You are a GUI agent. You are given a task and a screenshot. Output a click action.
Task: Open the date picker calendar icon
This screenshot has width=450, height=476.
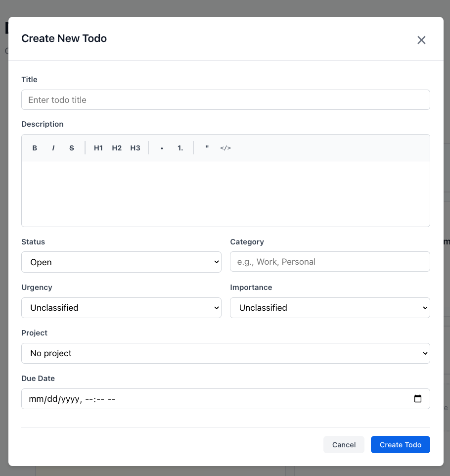418,399
